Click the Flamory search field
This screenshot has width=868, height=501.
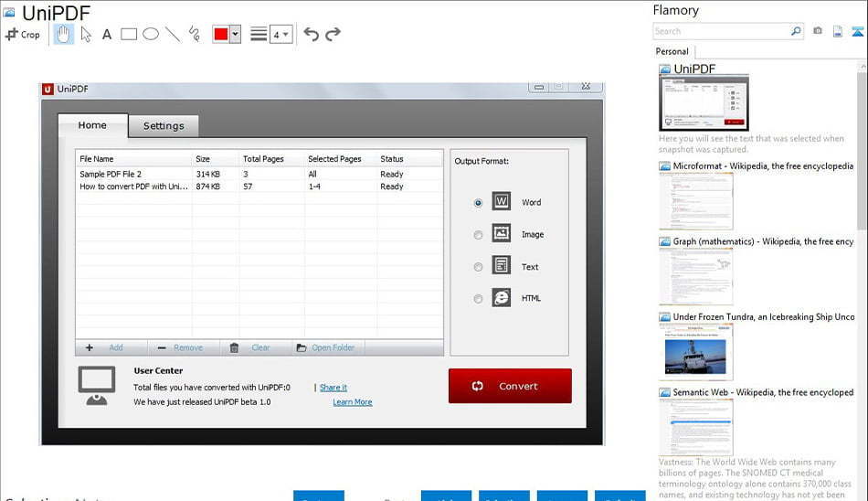721,32
